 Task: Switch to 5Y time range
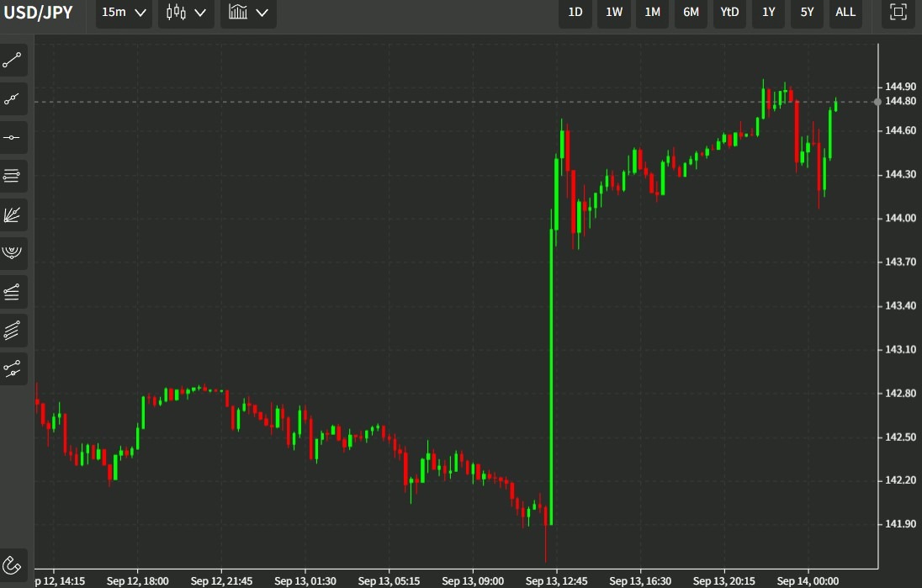tap(807, 13)
